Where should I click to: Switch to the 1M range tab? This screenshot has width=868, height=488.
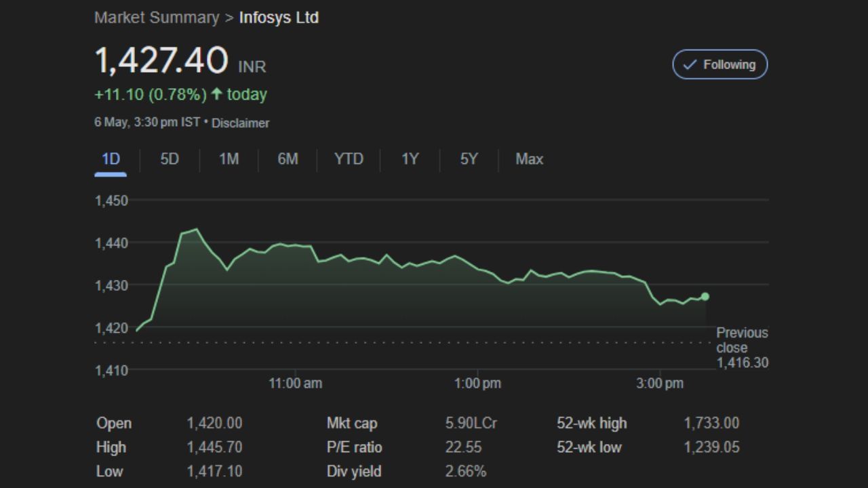point(229,159)
